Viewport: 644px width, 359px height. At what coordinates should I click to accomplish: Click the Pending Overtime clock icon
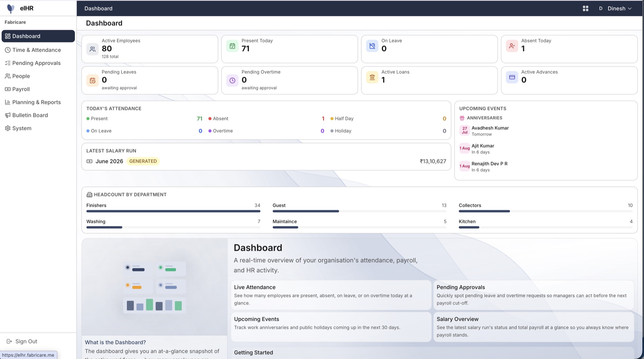(x=232, y=80)
